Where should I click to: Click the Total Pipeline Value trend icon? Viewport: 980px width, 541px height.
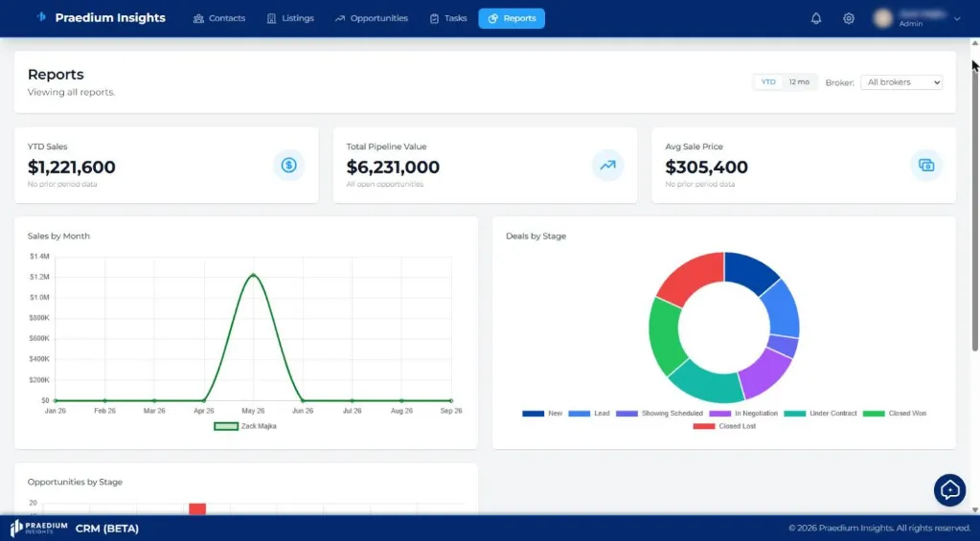point(607,165)
